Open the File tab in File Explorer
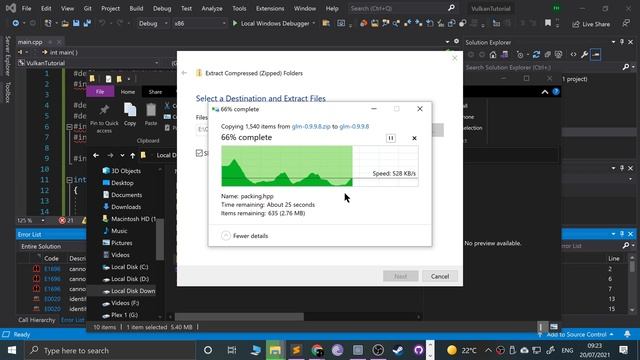The height and width of the screenshot is (360, 640). 100,92
